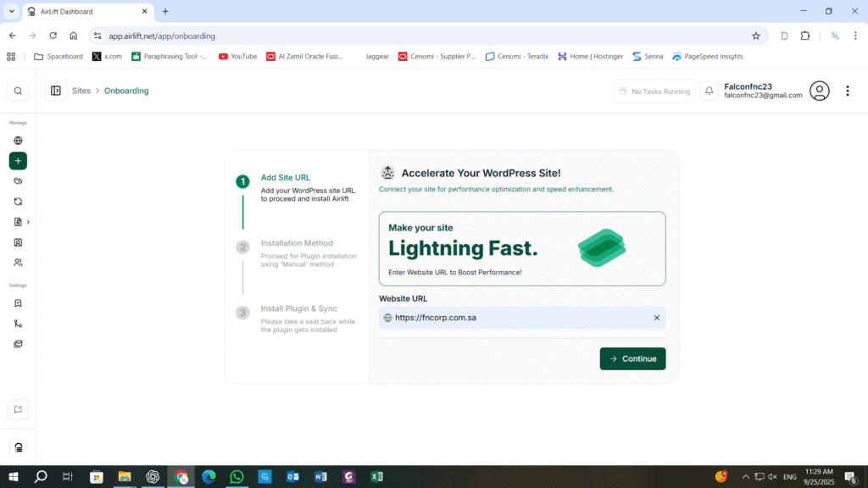868x488 pixels.
Task: Bookmark this page with star icon
Action: pos(756,36)
